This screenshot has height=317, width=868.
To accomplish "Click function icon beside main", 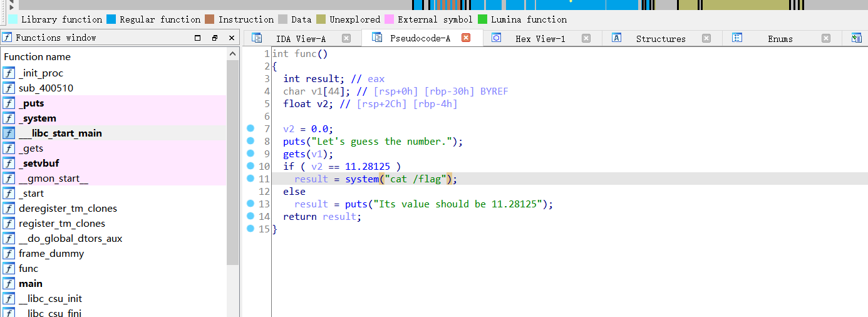I will (x=9, y=283).
